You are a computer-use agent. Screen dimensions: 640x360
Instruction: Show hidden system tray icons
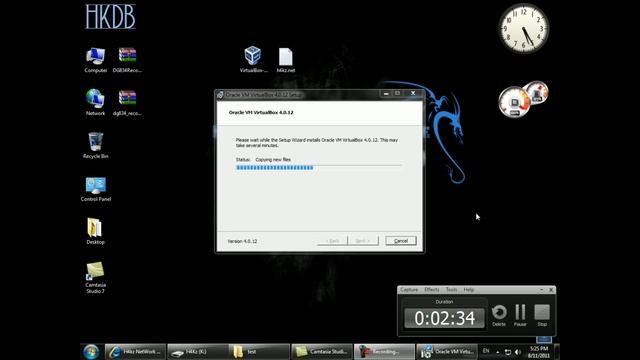tap(498, 352)
